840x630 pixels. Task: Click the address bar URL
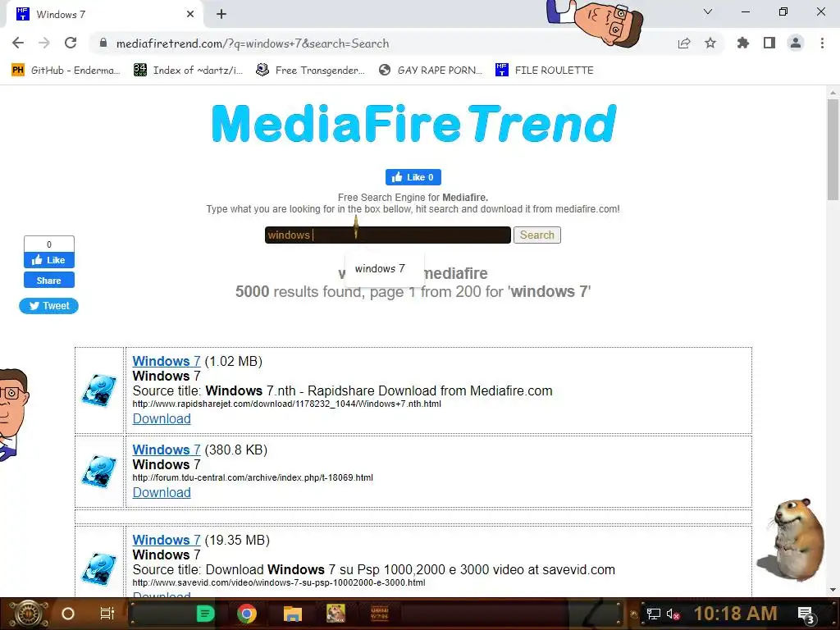(253, 43)
